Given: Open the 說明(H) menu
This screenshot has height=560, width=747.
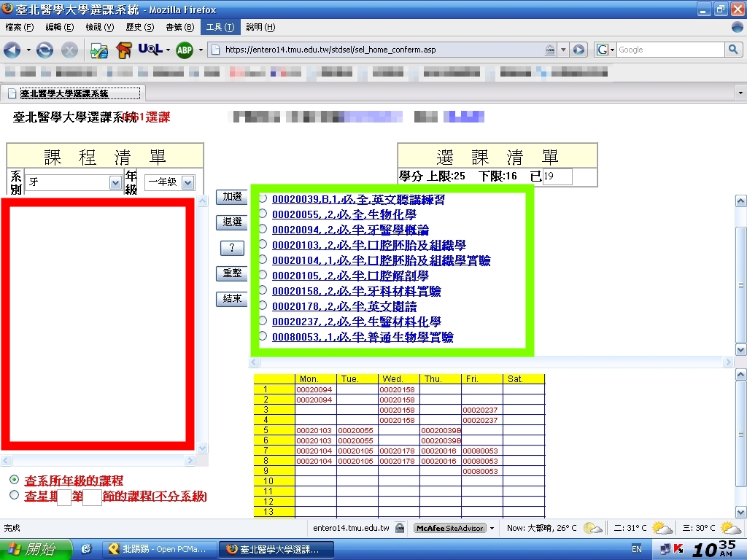Looking at the screenshot, I should [260, 27].
